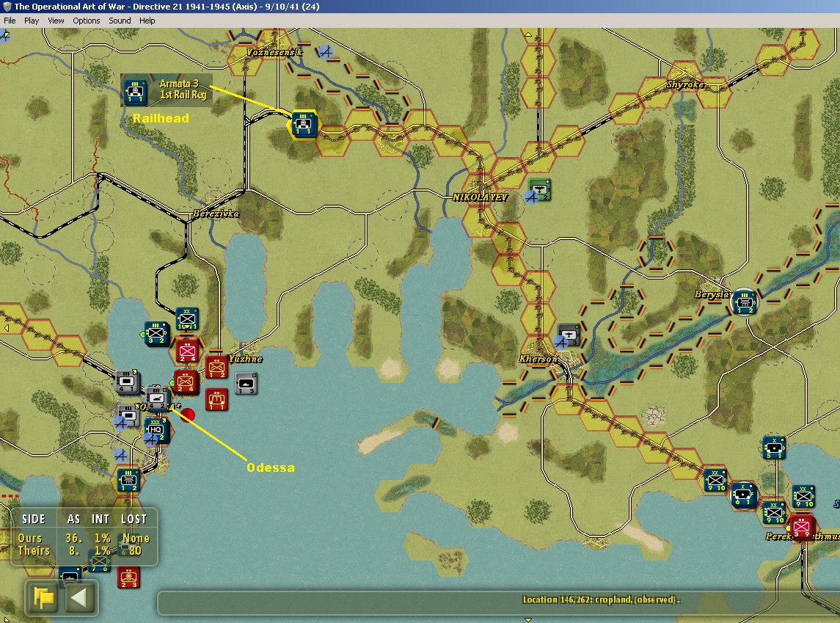Select the easternmost blue XX 9-10 division
This screenshot has height=623, width=840.
pyautogui.click(x=803, y=496)
